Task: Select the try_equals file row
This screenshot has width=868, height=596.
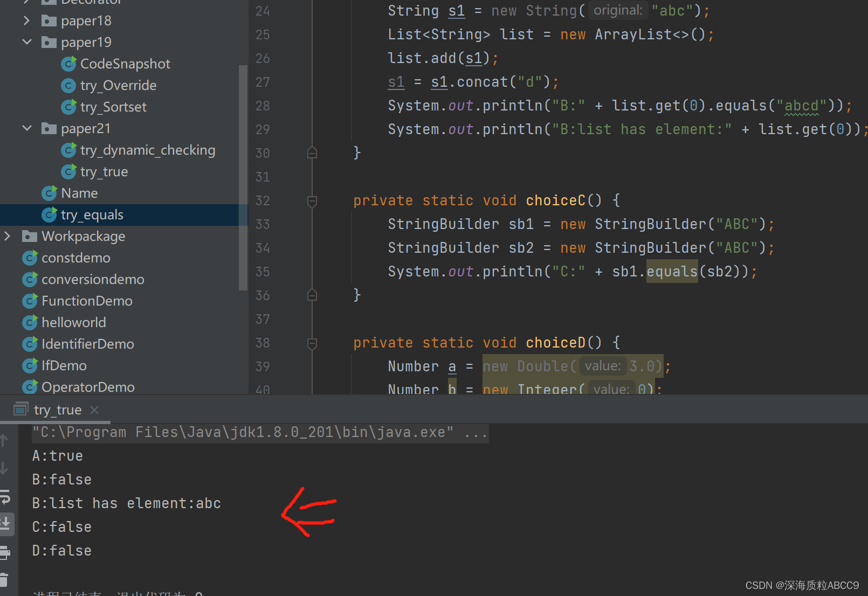Action: click(123, 214)
